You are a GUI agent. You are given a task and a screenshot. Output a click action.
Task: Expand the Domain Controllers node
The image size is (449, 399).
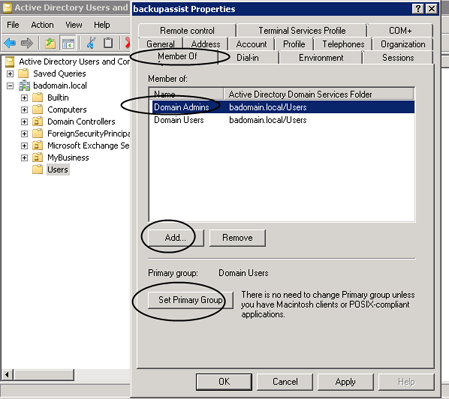pyautogui.click(x=24, y=122)
